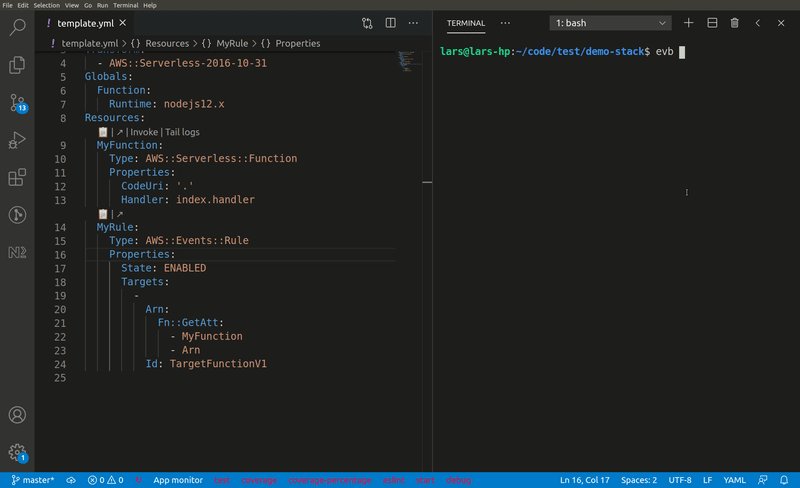Click the master* branch in status bar
Image resolution: width=800 pixels, height=488 pixels.
(33, 480)
